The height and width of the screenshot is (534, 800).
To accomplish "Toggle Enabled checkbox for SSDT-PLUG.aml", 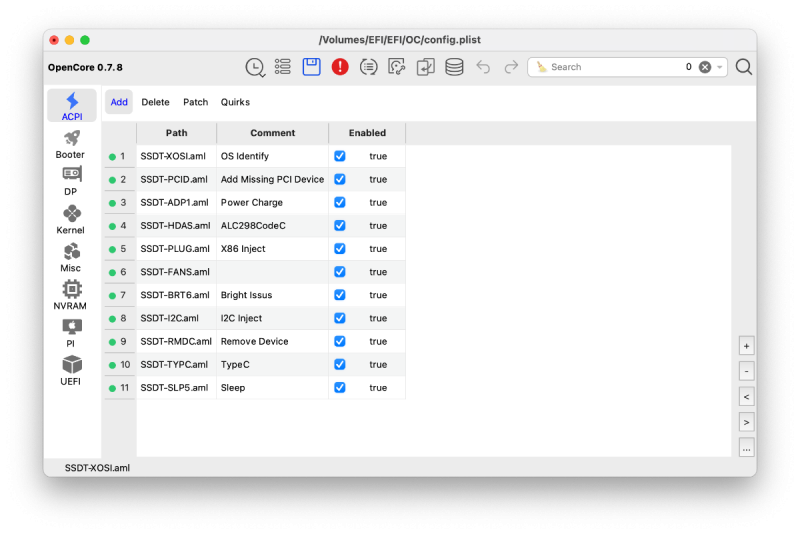I will coord(340,248).
